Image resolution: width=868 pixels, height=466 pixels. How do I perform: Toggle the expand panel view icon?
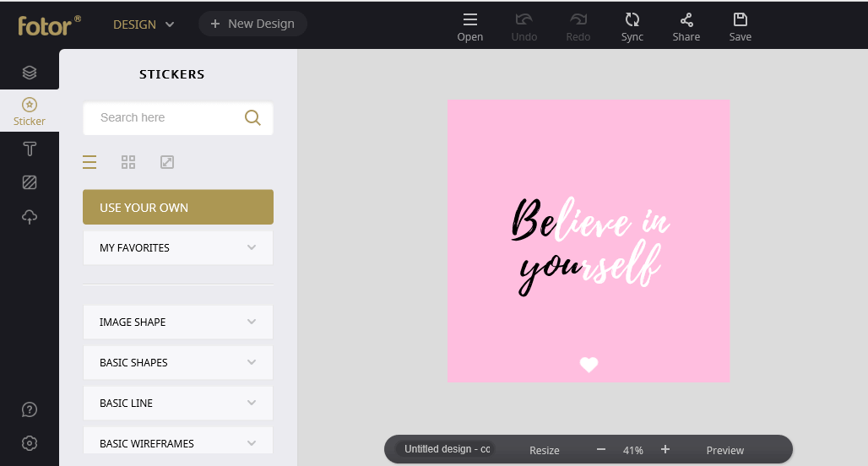pyautogui.click(x=167, y=162)
